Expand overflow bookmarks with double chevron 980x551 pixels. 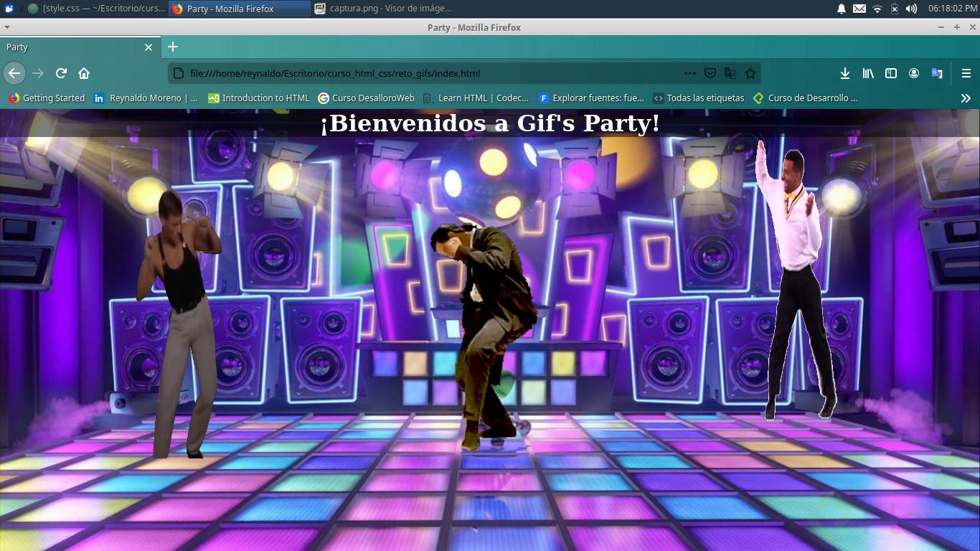coord(966,98)
